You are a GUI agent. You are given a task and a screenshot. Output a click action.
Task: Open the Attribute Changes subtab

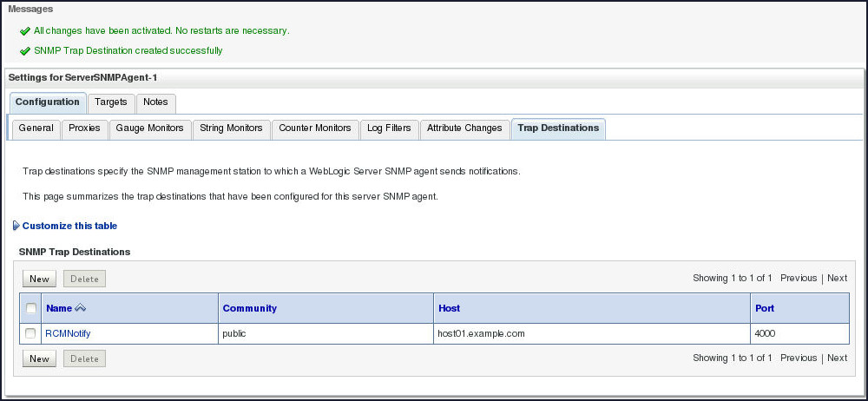click(464, 128)
